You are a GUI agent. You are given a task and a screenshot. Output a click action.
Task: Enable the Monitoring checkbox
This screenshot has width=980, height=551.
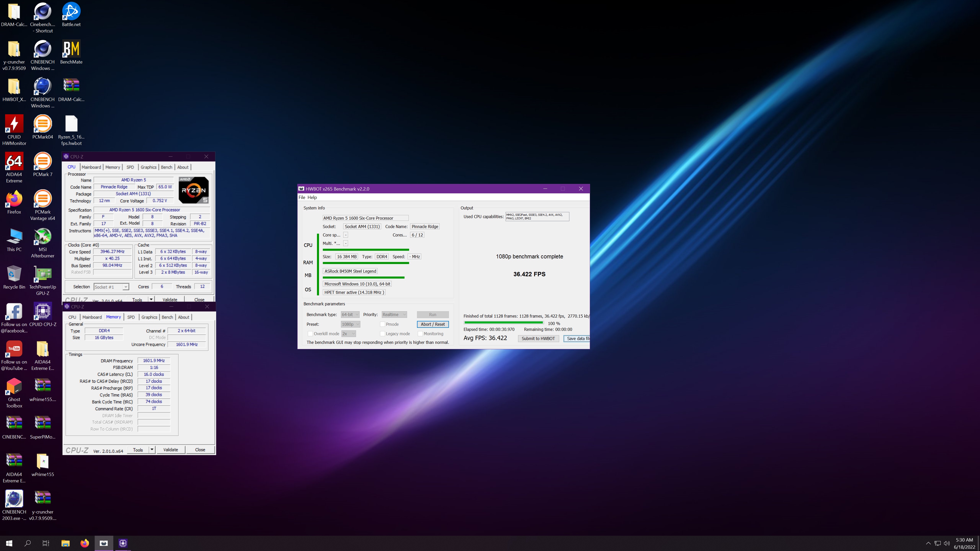[x=420, y=334]
